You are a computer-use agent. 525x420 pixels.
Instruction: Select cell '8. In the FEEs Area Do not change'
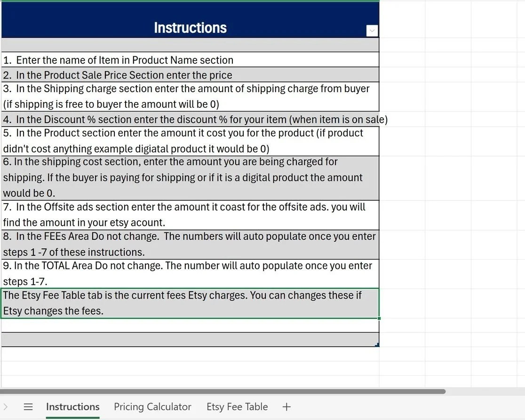click(x=190, y=245)
